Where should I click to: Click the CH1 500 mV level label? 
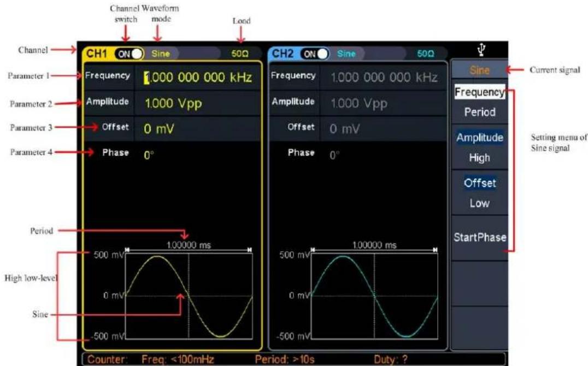(x=109, y=255)
